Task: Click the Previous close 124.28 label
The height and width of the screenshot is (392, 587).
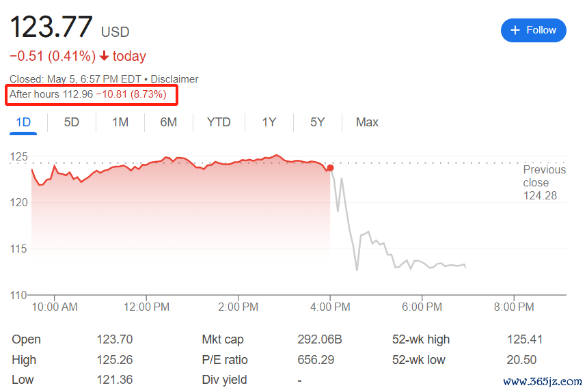Action: pyautogui.click(x=544, y=182)
